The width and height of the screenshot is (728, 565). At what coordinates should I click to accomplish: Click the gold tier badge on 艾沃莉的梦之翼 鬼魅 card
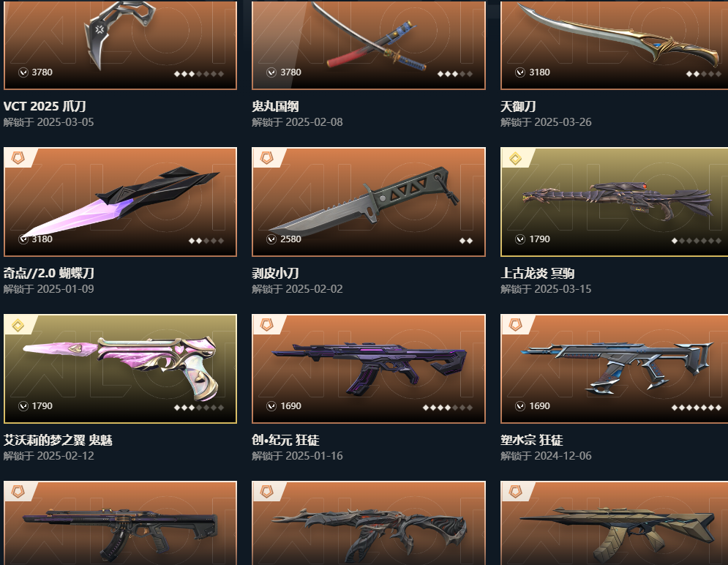click(18, 325)
